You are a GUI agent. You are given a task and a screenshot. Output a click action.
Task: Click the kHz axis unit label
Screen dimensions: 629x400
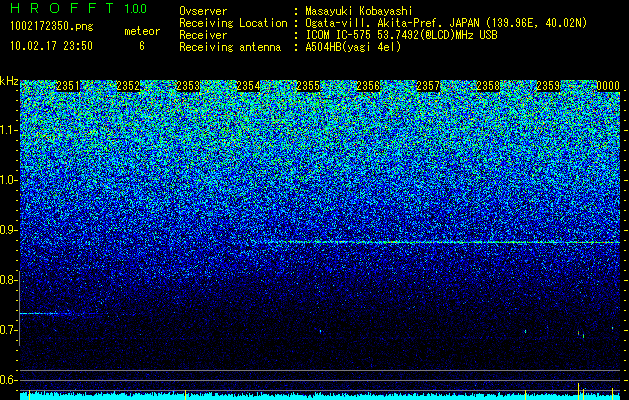(9, 81)
